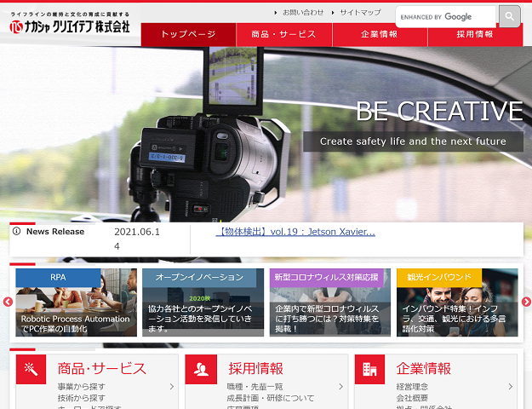Click the BE CREATIVE hero heading
The image size is (532, 409).
pos(439,111)
